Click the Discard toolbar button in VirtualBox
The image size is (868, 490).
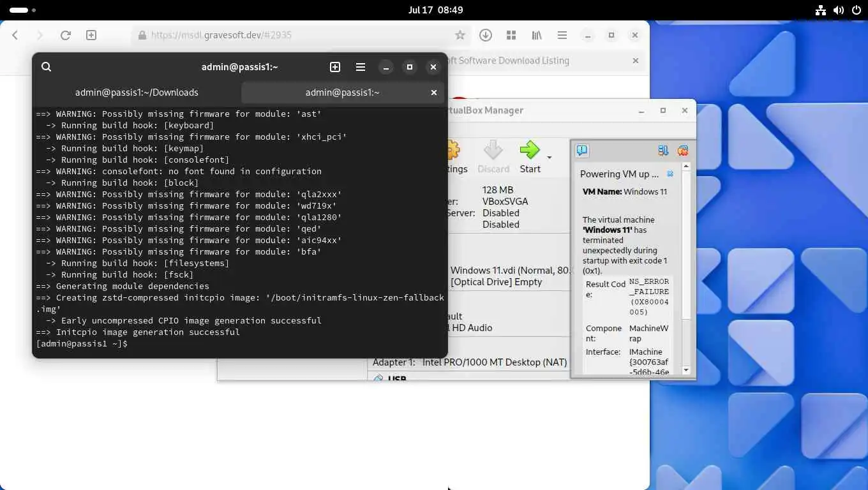[x=493, y=157]
